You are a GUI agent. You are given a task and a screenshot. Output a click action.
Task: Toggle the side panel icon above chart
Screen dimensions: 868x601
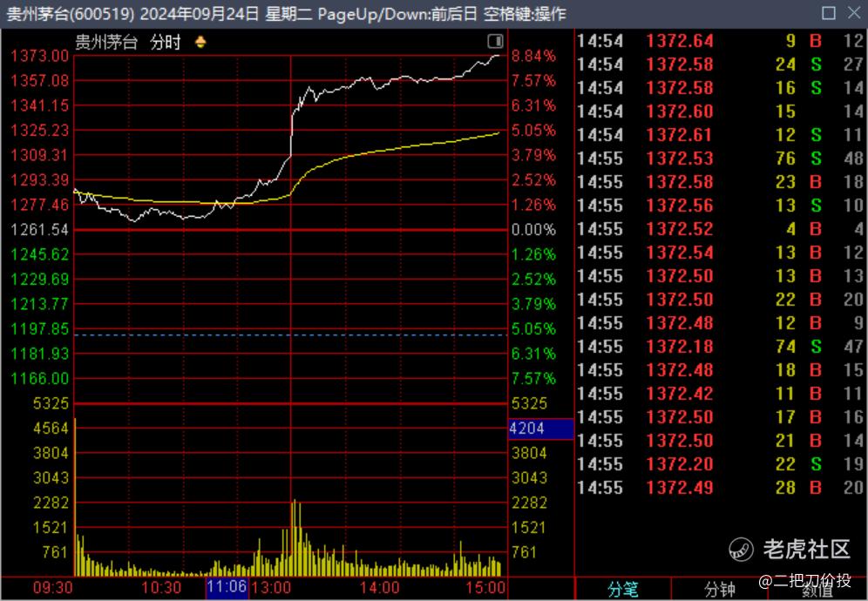tap(496, 42)
